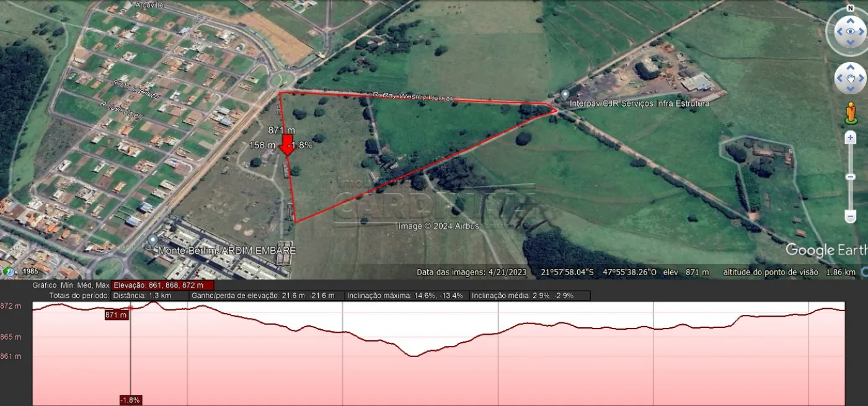Click the Monte Berlim Jardim Embaré placemark pin

(x=153, y=240)
